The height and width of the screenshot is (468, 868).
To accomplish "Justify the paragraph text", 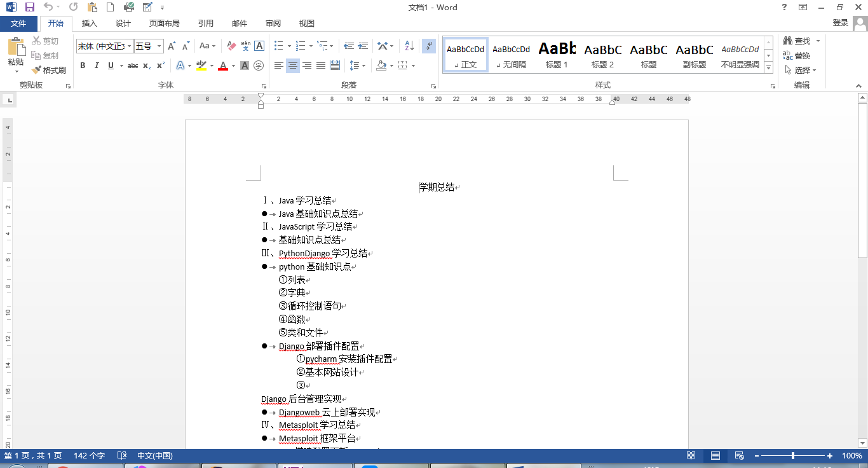I will point(321,65).
